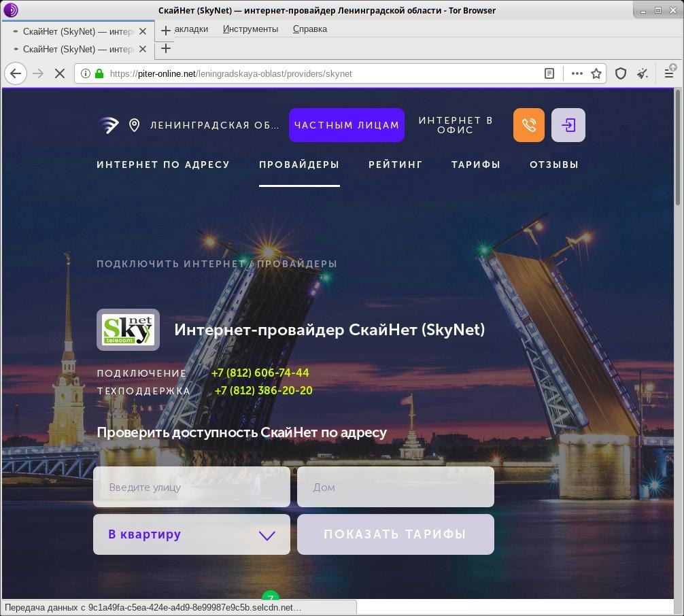Bookmark this page with the star icon

tap(596, 73)
